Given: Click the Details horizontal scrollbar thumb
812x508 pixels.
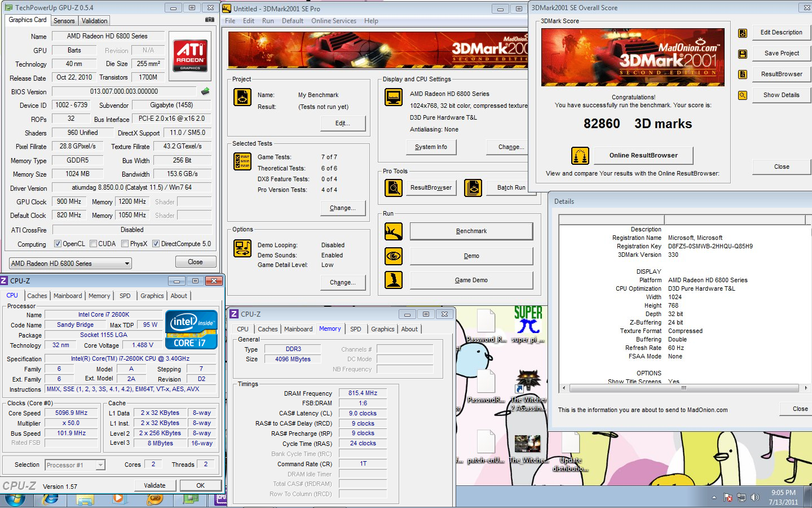Looking at the screenshot, I should (684, 388).
